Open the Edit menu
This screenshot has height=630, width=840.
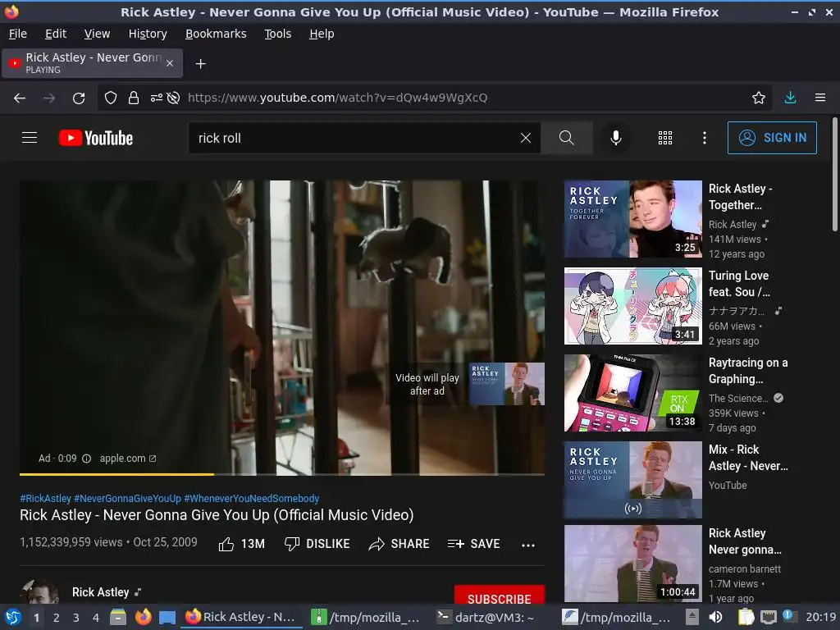click(x=56, y=34)
